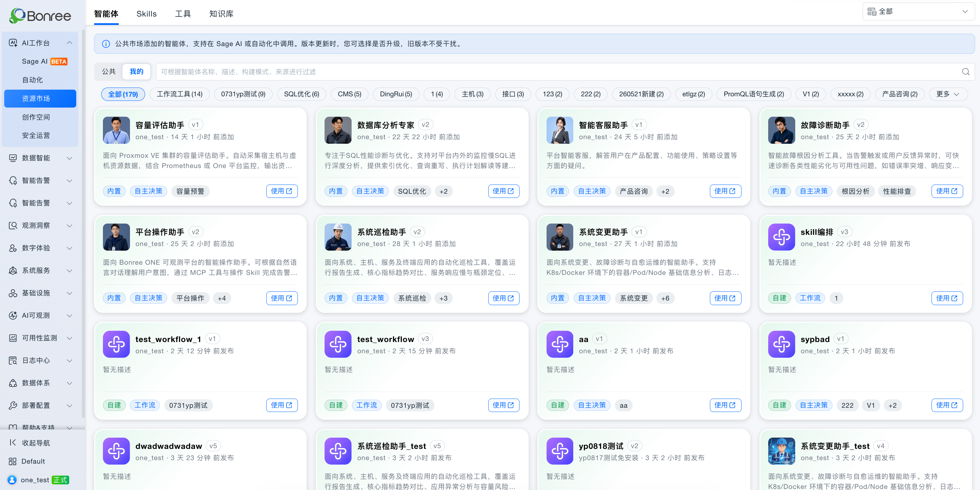Use the sypbad agent
Screen dimensions: 980x490
pyautogui.click(x=947, y=405)
